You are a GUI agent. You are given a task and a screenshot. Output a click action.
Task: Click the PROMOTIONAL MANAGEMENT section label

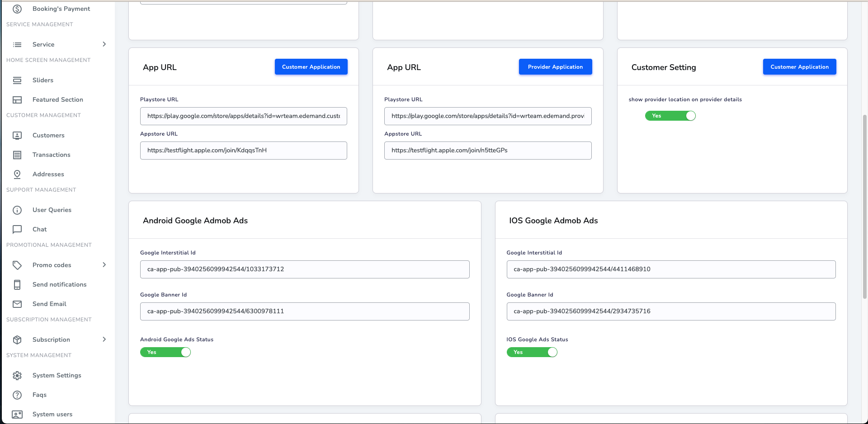[49, 245]
